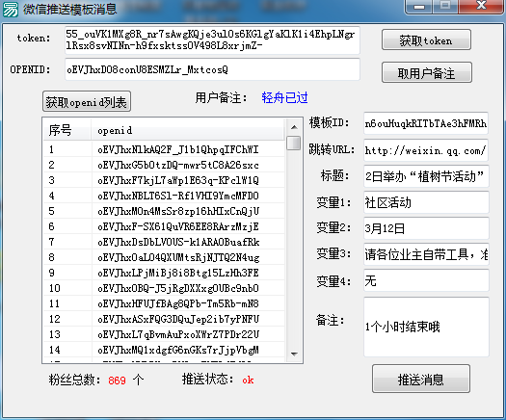Select row 2 openid oEVJhxG5b0tzDQ-mwr5tC8A26sxc
This screenshot has height=420, width=506.
pyautogui.click(x=164, y=165)
